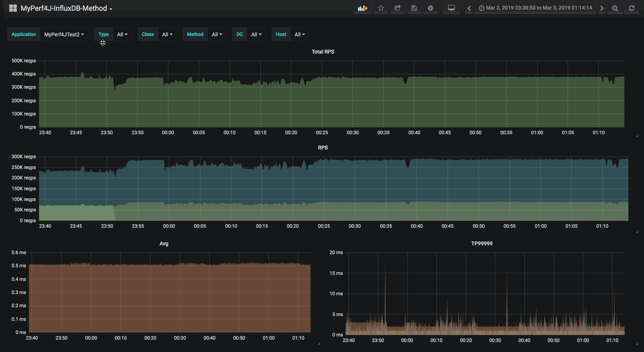Refresh the dashboard
This screenshot has width=644, height=352.
(632, 8)
